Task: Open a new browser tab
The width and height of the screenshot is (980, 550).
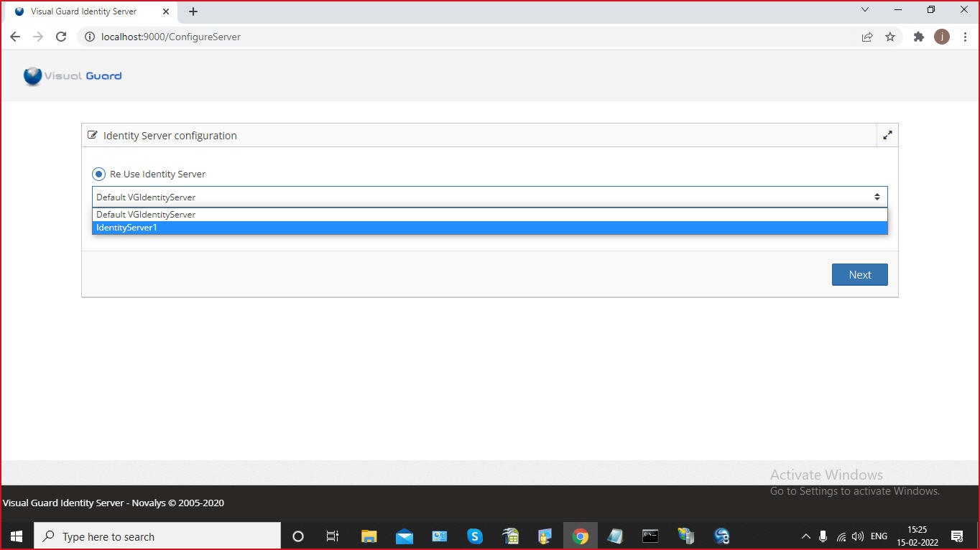Action: 193,11
